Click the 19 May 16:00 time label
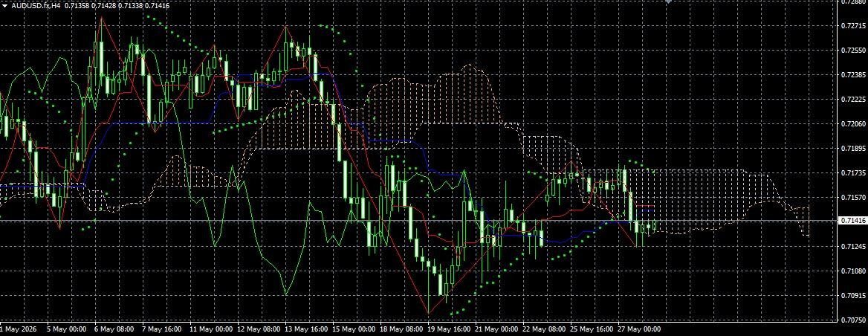Image resolution: width=868 pixels, height=336 pixels. 449,329
